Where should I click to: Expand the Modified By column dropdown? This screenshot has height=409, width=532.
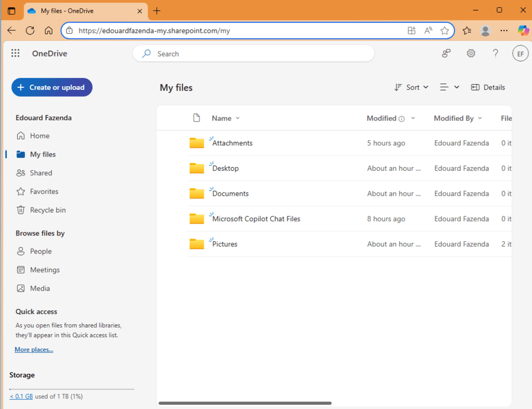tap(480, 118)
